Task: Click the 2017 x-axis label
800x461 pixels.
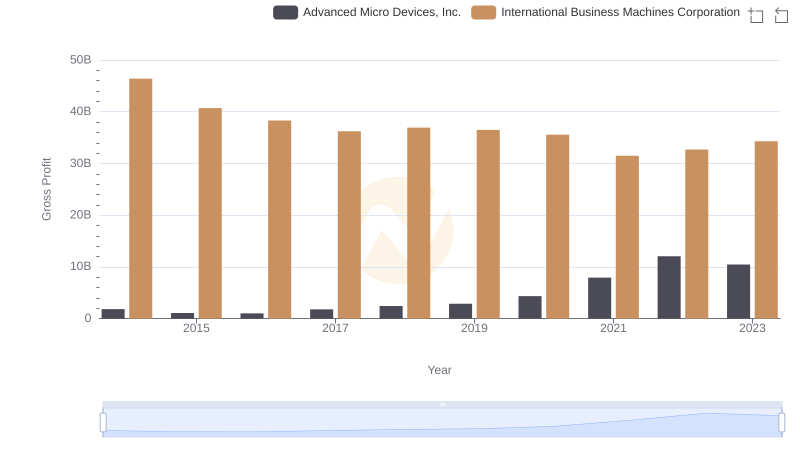Action: click(335, 328)
